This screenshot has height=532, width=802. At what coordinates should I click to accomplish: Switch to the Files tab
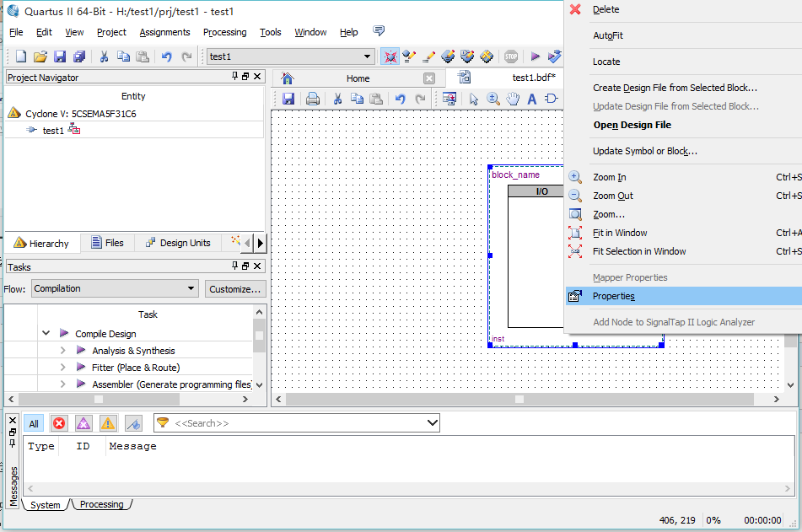(x=107, y=243)
